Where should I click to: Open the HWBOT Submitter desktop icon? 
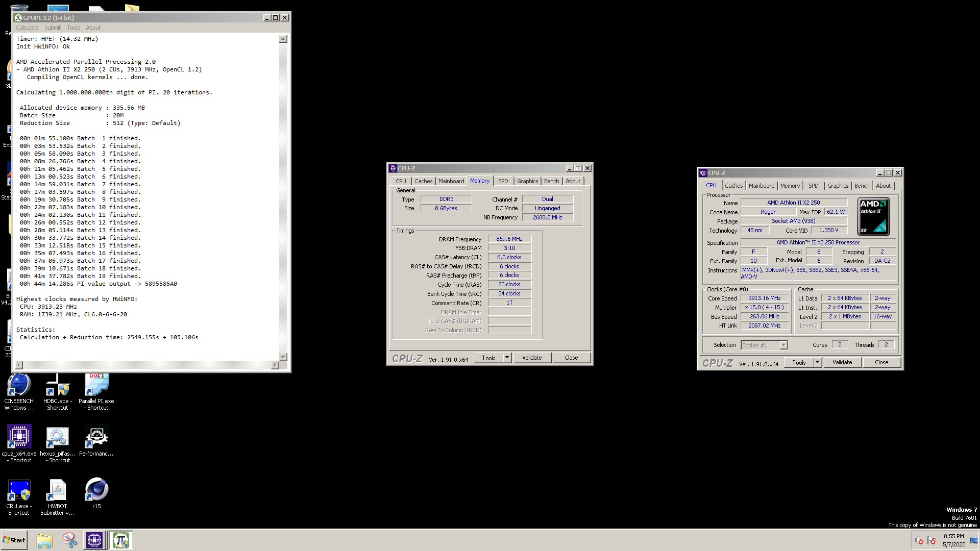(x=57, y=497)
